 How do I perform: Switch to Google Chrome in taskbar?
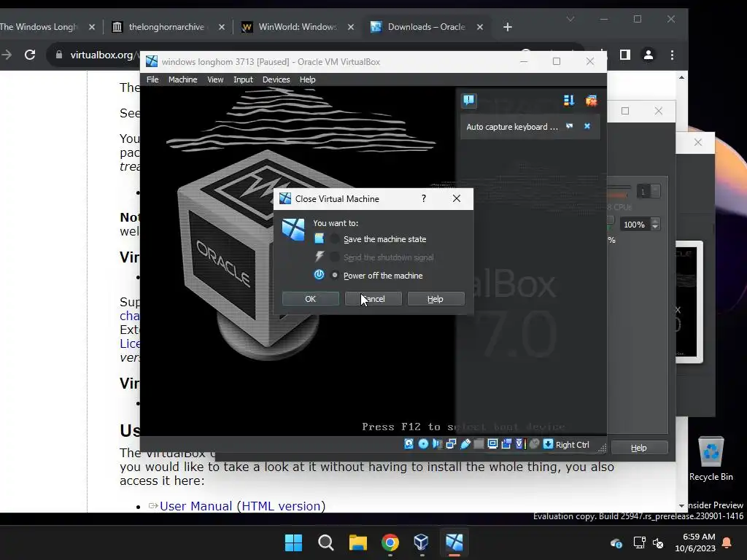[390, 542]
